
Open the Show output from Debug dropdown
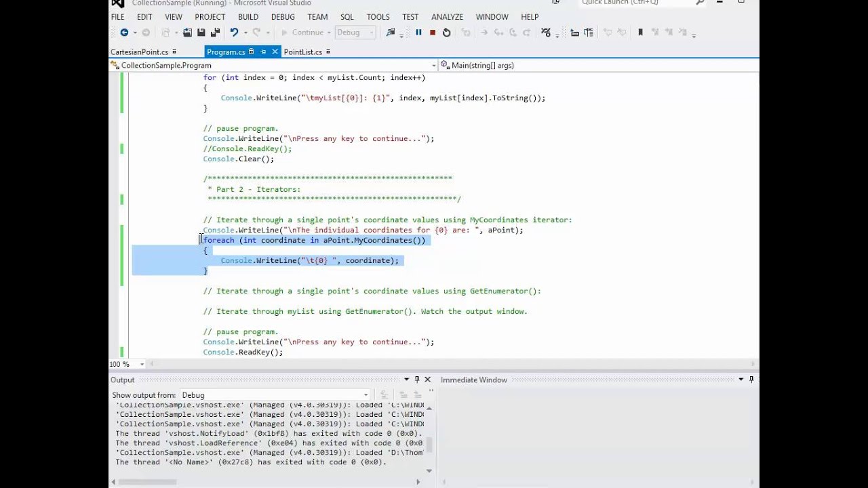coord(275,395)
